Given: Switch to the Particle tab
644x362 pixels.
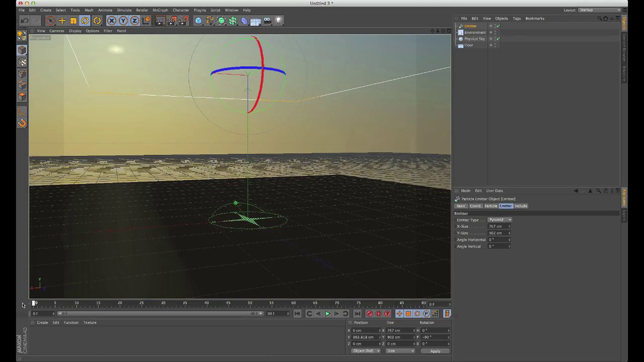Looking at the screenshot, I should 491,206.
